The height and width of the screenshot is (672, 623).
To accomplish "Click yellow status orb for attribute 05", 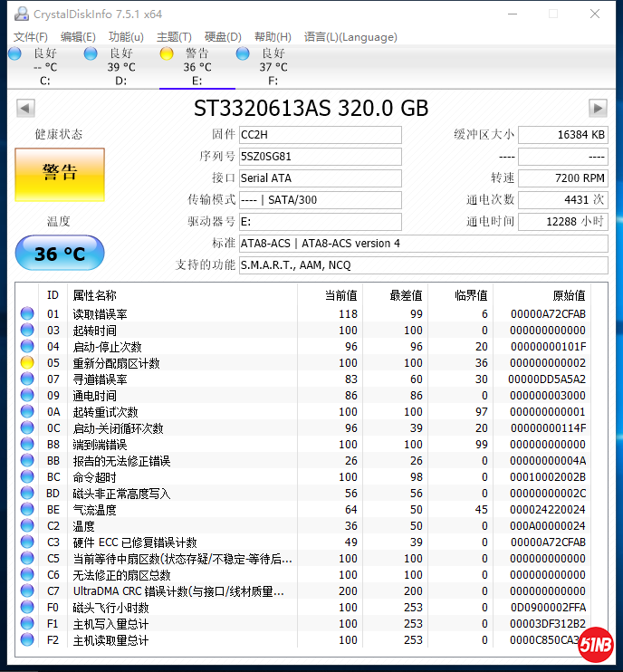I will [27, 363].
